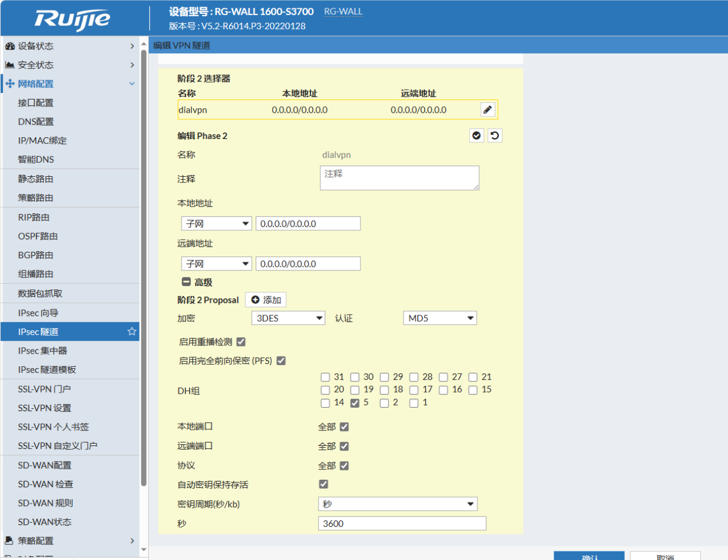
Task: Open IPsec 向导 in the sidebar
Action: coord(38,313)
